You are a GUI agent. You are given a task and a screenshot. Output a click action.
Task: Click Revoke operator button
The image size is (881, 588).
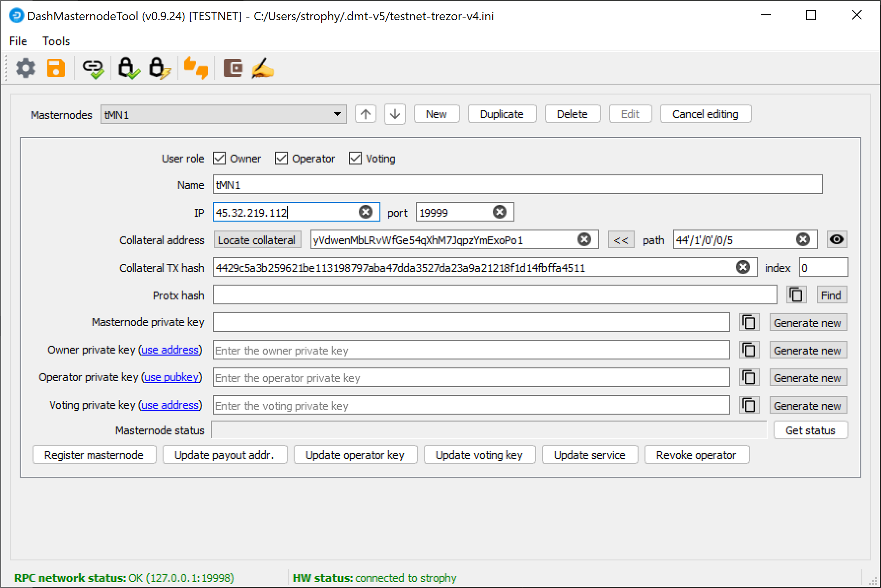[x=697, y=455]
